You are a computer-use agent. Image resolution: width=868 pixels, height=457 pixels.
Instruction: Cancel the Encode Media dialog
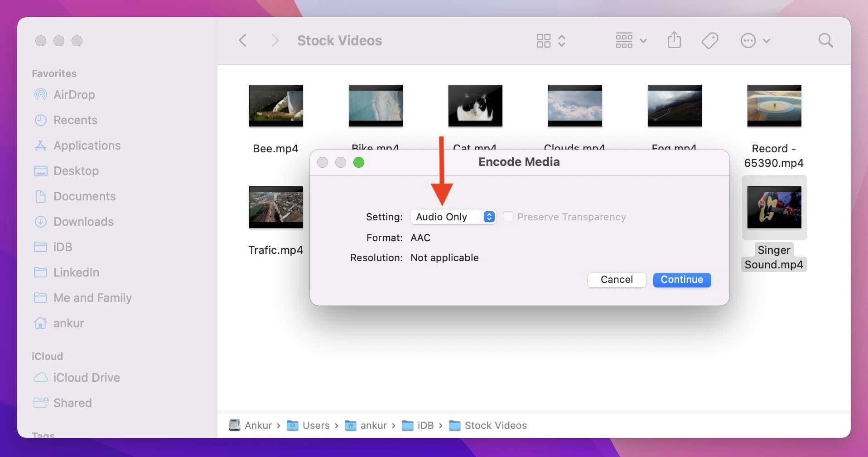(x=616, y=280)
